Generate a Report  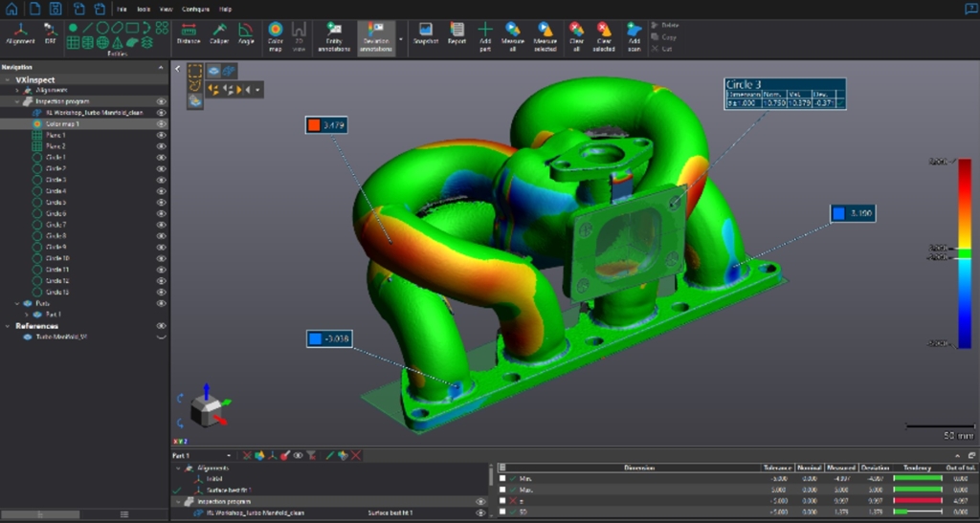[x=457, y=33]
